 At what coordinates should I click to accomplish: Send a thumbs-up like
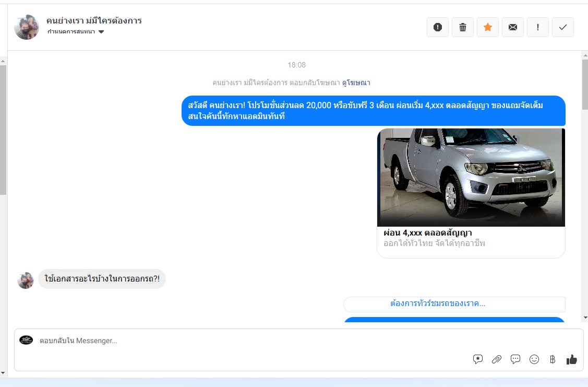[x=572, y=359]
